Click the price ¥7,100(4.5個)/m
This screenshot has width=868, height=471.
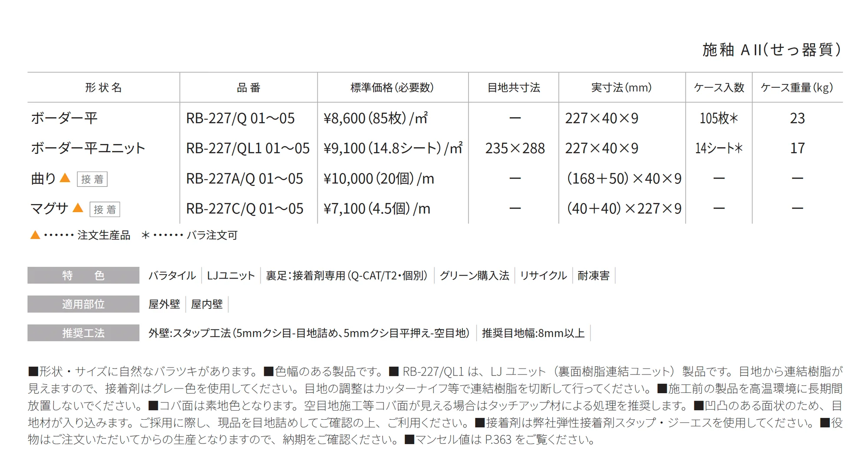pyautogui.click(x=377, y=209)
